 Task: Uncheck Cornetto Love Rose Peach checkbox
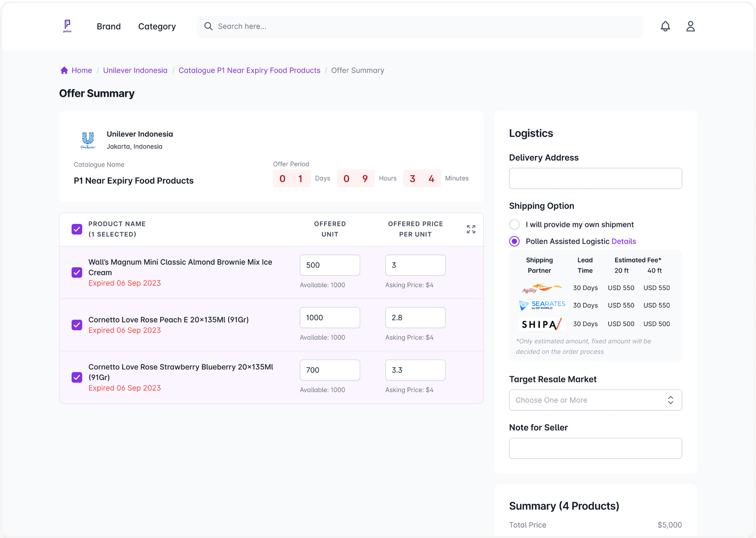[x=77, y=325]
